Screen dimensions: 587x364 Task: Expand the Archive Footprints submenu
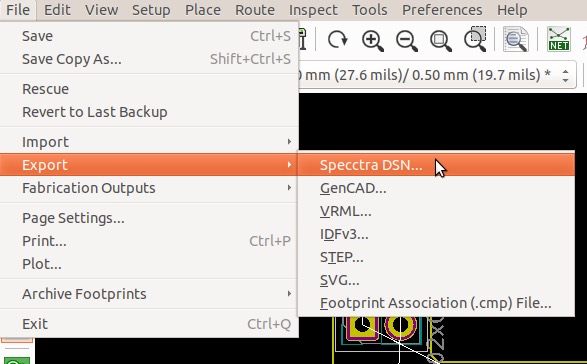click(x=149, y=294)
